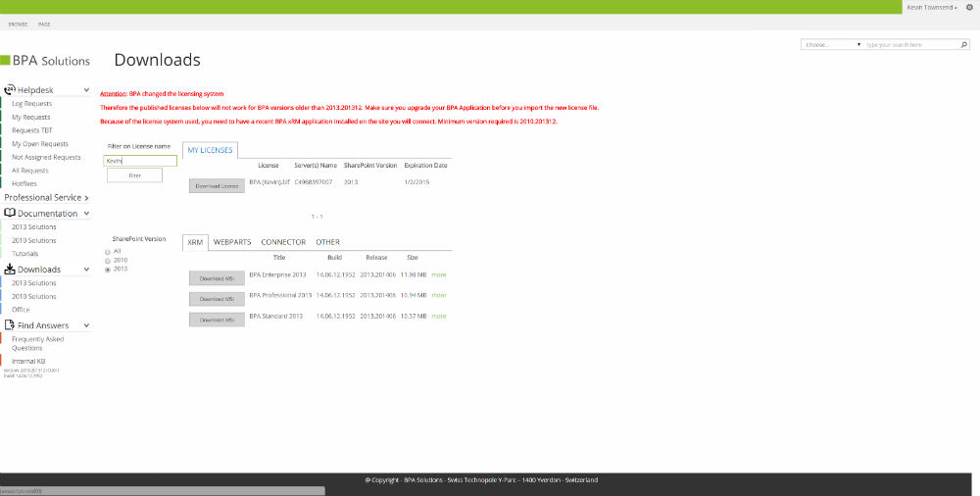The height and width of the screenshot is (496, 980).
Task: Open Frequently Asked Questions link
Action: tap(37, 343)
